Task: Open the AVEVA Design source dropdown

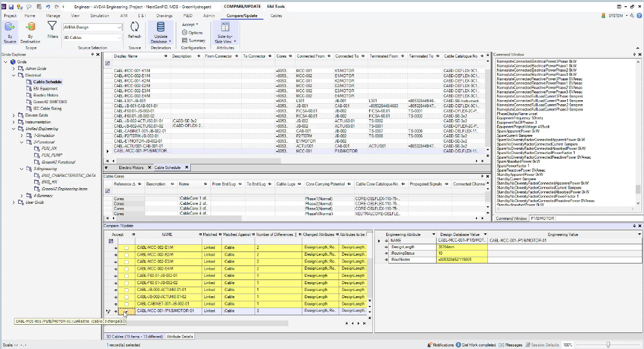Action: click(120, 27)
